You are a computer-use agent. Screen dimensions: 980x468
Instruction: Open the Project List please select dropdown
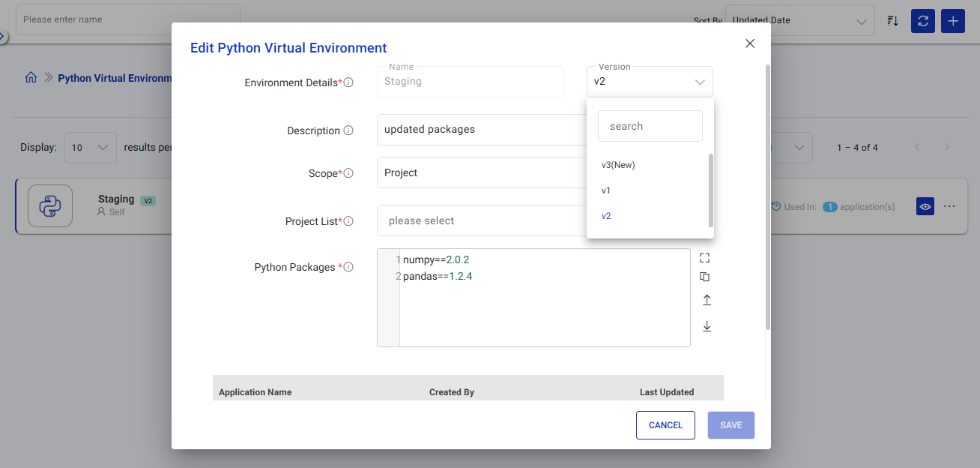click(x=480, y=220)
